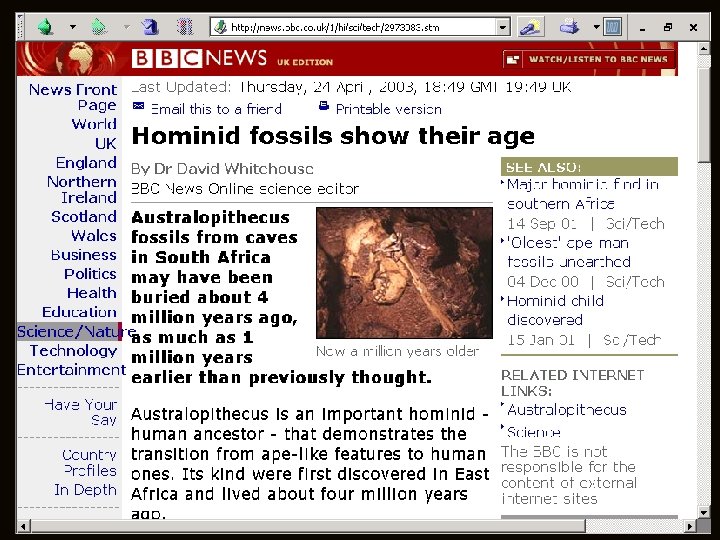Image resolution: width=720 pixels, height=540 pixels.
Task: Expand the address bar URL dropdown
Action: 503,28
